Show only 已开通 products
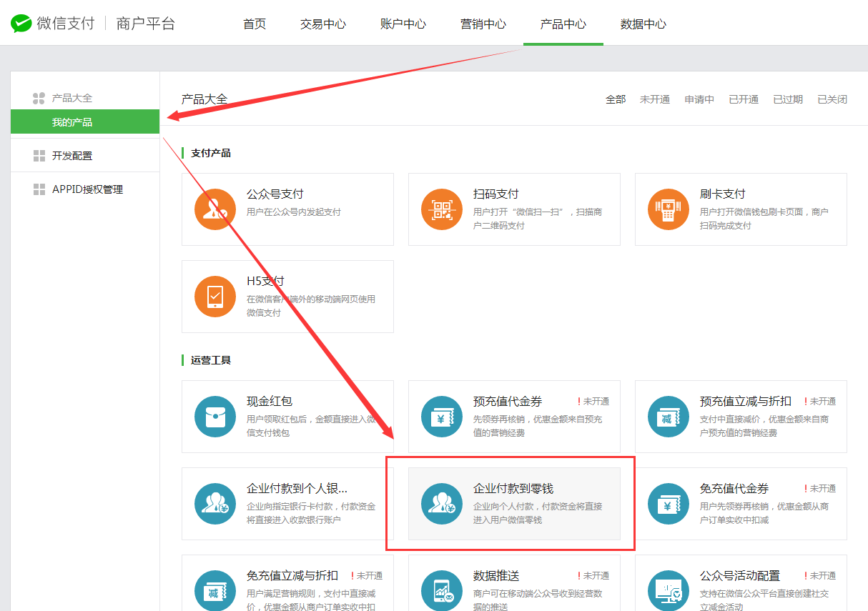The image size is (868, 611). pyautogui.click(x=744, y=99)
